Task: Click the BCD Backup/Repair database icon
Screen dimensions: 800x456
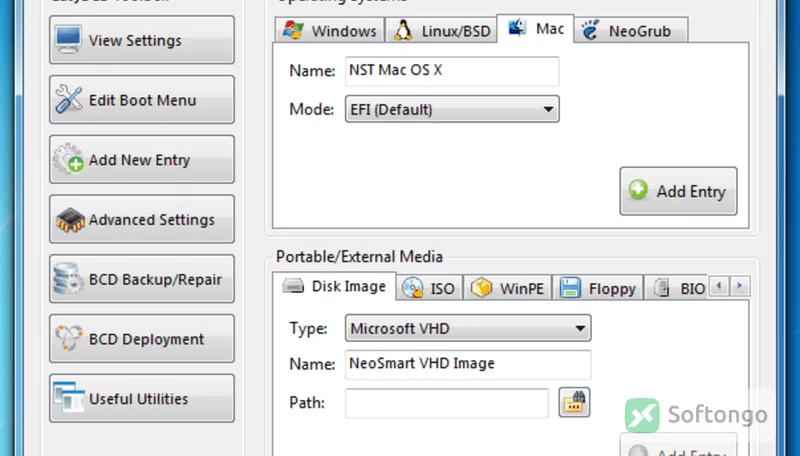Action: [x=68, y=278]
